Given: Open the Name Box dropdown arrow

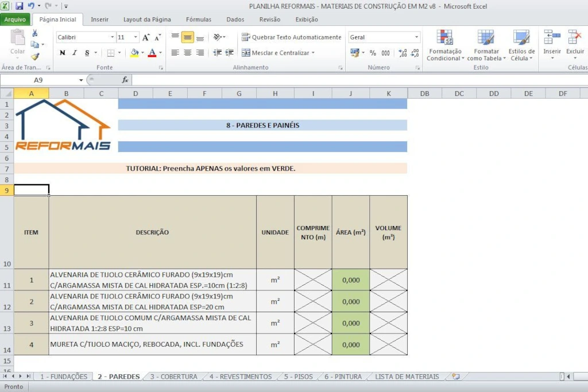Looking at the screenshot, I should (x=81, y=80).
